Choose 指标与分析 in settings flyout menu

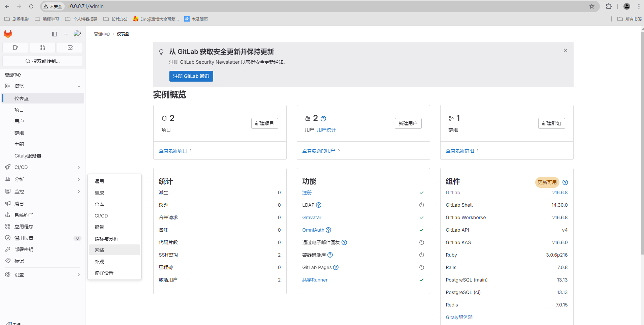(x=115, y=239)
